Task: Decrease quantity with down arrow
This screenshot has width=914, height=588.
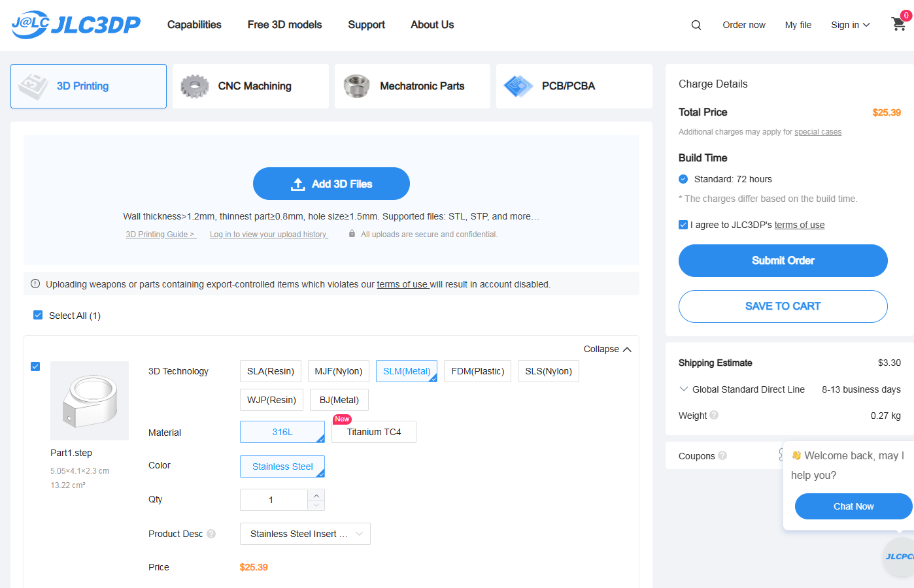Action: click(x=316, y=505)
